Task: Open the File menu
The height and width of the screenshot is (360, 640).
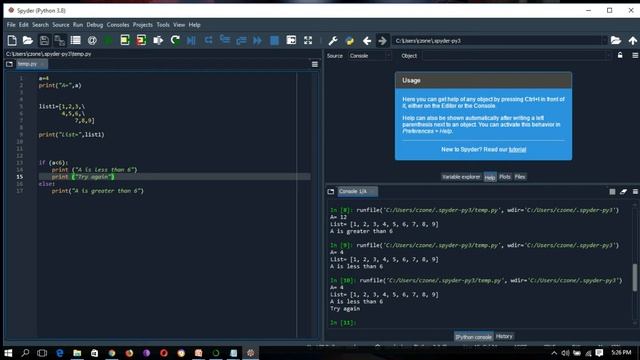Action: click(x=11, y=25)
